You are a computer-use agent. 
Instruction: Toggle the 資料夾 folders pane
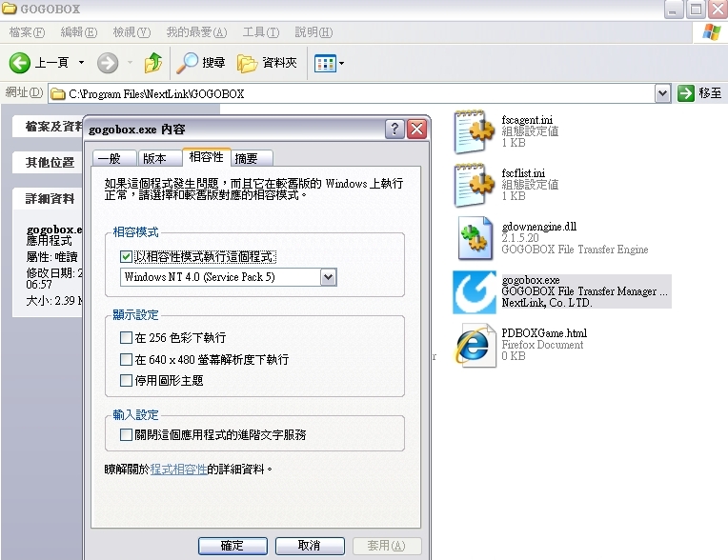(x=267, y=63)
